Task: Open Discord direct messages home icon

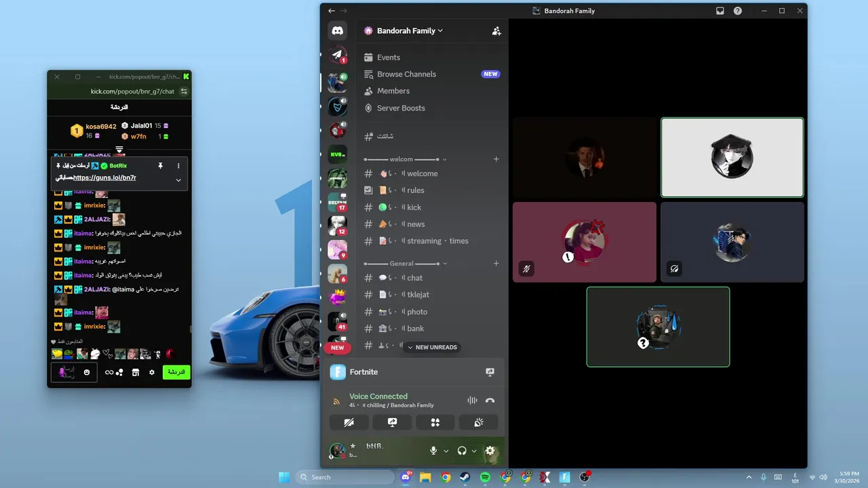Action: 337,30
